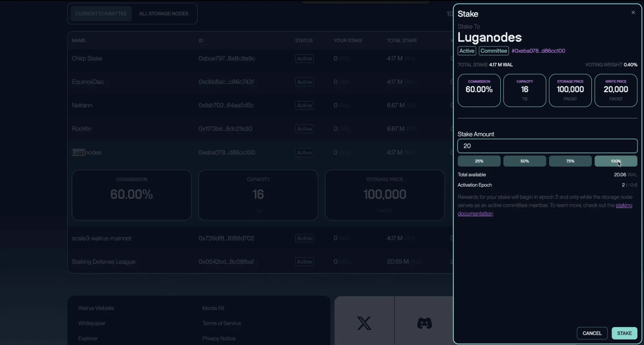Image resolution: width=644 pixels, height=345 pixels.
Task: Click the ID column header
Action: click(201, 41)
